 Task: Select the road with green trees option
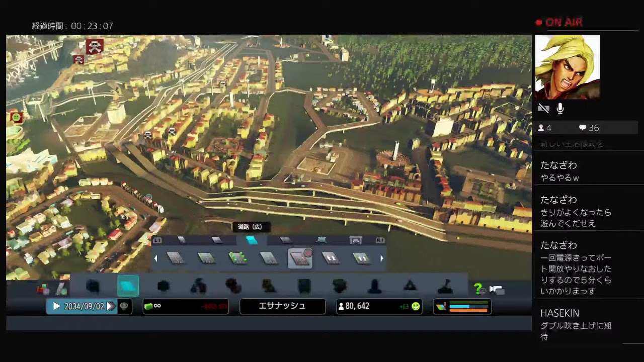[x=237, y=258]
